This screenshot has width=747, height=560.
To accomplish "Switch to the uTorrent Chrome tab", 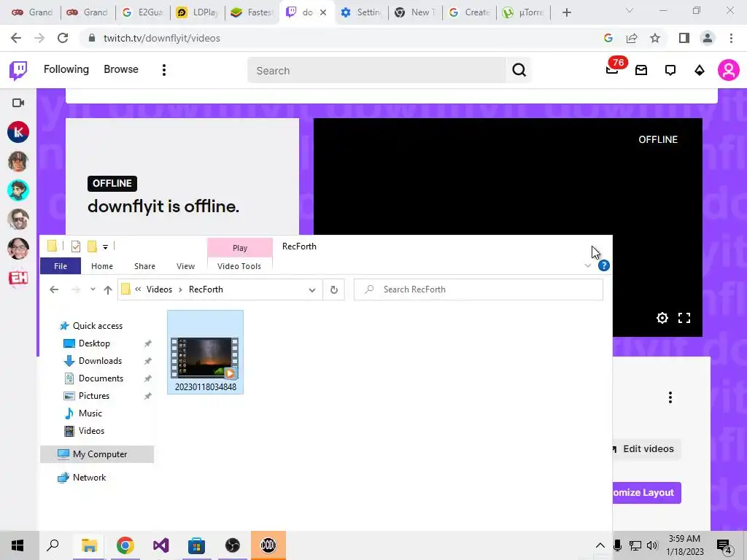I will click(x=523, y=12).
